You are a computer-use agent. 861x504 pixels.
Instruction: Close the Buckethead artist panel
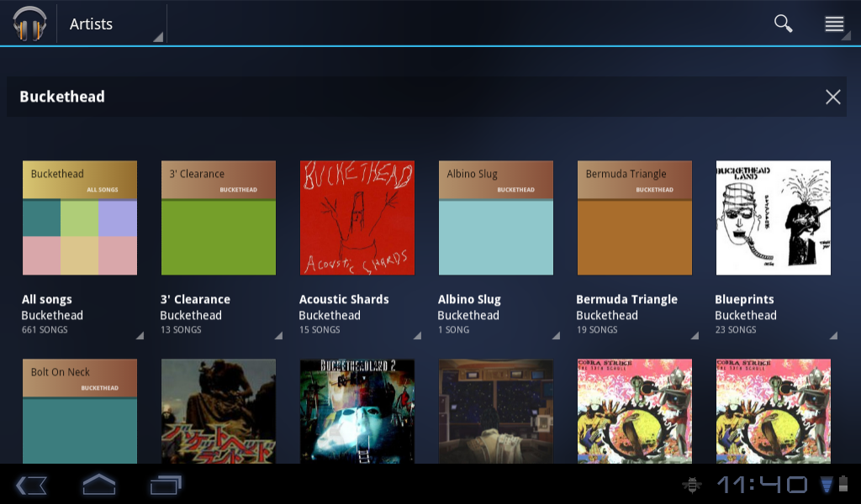832,97
